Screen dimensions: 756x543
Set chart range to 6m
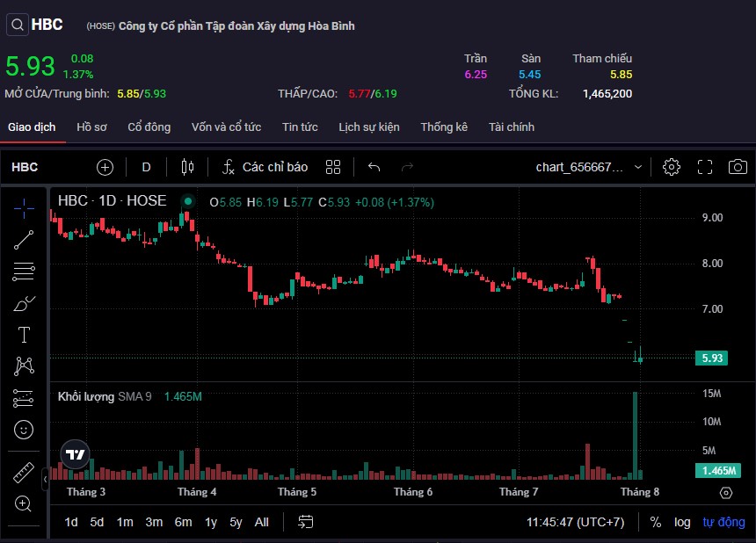point(183,522)
